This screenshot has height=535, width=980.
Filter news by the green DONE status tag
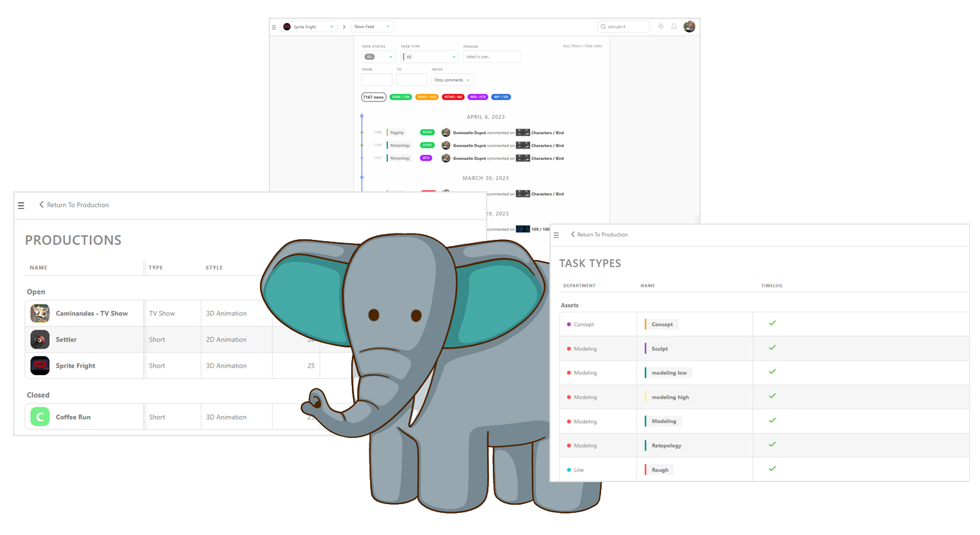click(x=401, y=97)
